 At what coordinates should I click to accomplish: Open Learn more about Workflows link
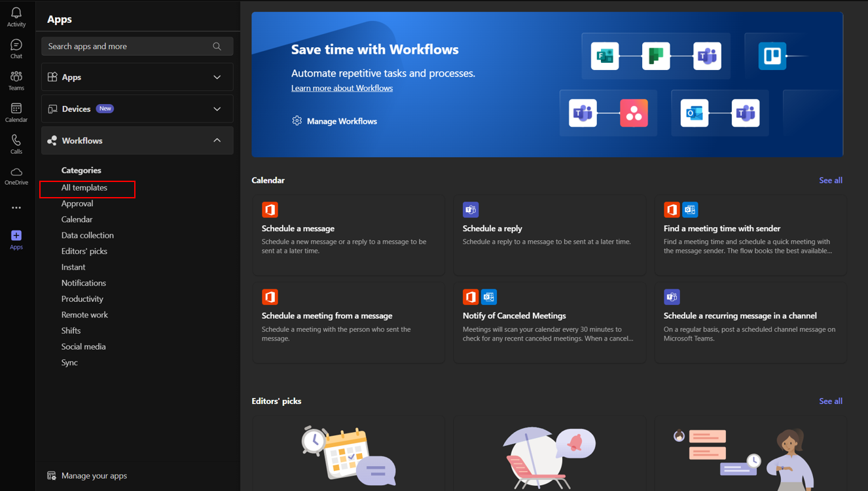pos(342,88)
